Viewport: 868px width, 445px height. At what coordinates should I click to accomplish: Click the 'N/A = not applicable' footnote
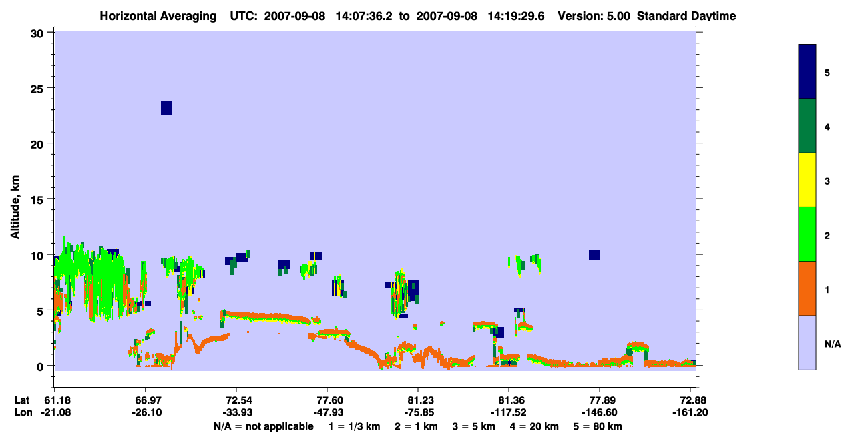tap(263, 426)
